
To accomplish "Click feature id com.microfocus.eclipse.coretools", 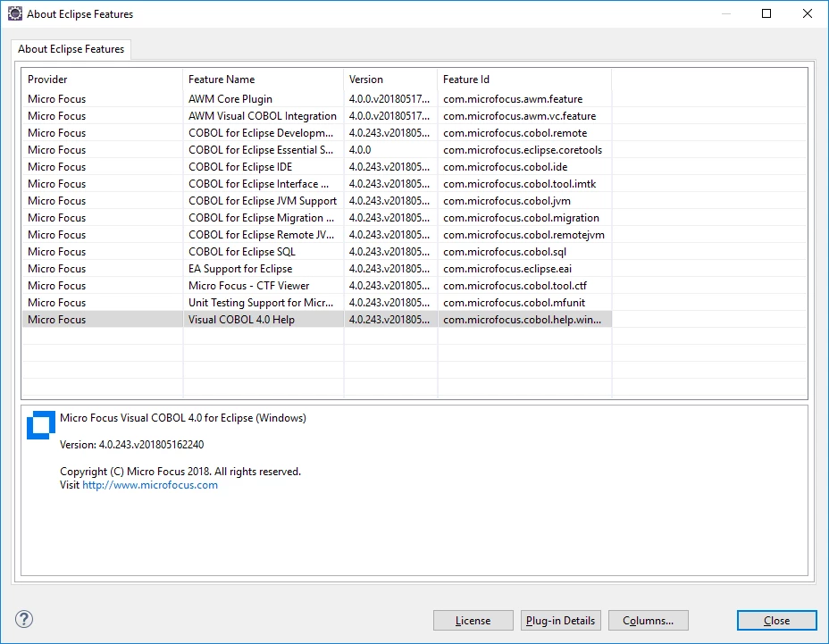I will (523, 150).
